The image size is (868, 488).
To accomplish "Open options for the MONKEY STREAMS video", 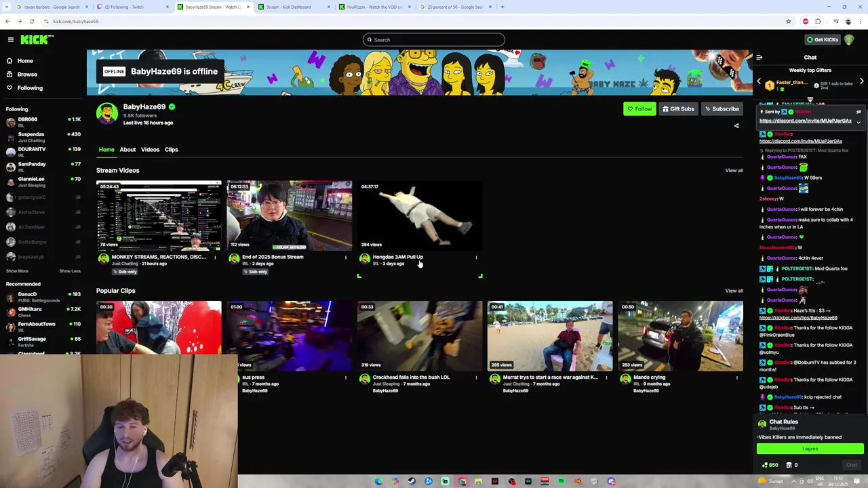I will pyautogui.click(x=215, y=258).
